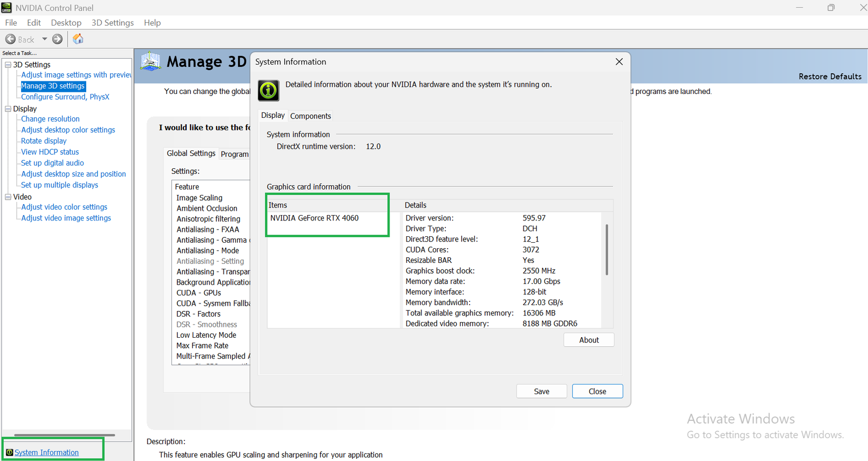Select NVIDIA GeForce RTX 4060 item
Image resolution: width=868 pixels, height=461 pixels.
pos(315,218)
